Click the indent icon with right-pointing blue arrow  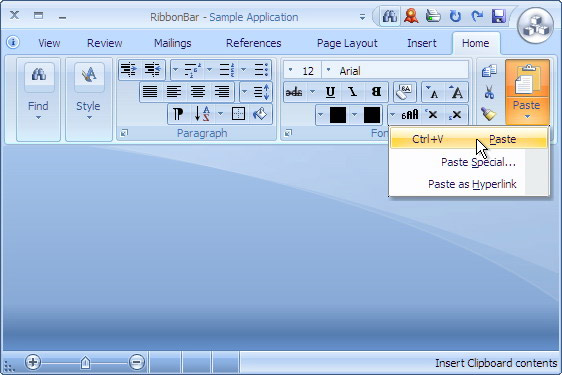[128, 69]
